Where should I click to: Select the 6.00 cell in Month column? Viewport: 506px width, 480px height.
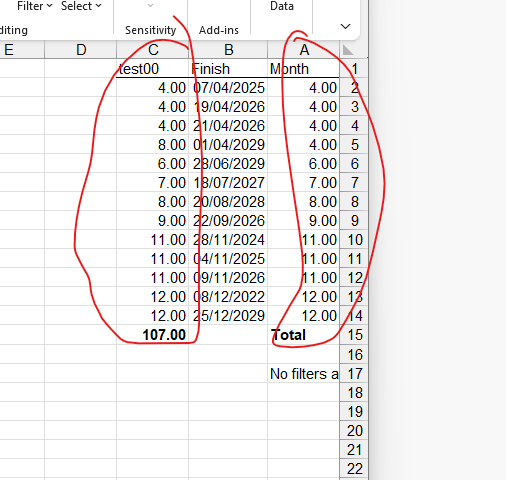pyautogui.click(x=303, y=164)
